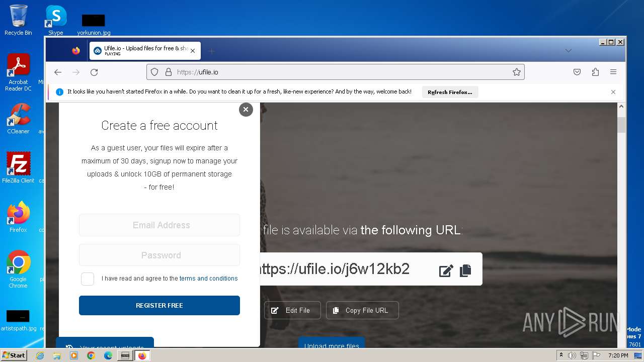Open Save to Pocket icon

577,72
